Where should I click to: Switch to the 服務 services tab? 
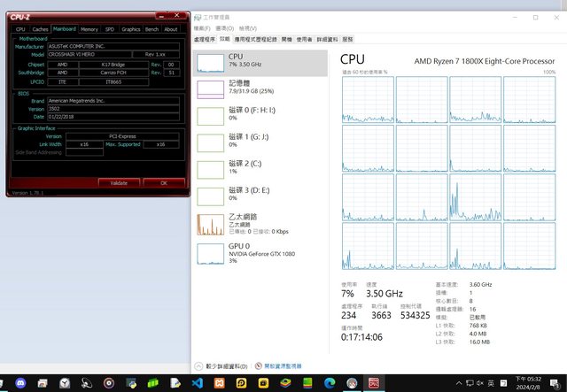[347, 40]
